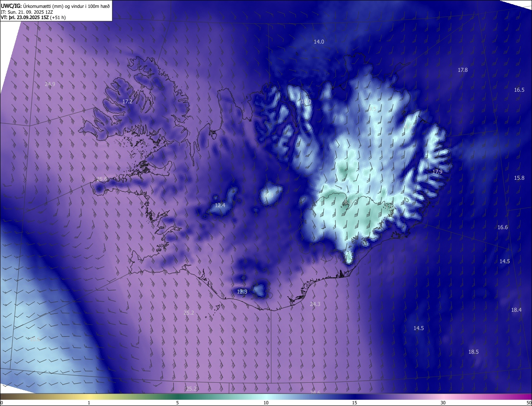Click the 17.8 value label
Screen dimensions: 532x406
tap(463, 70)
